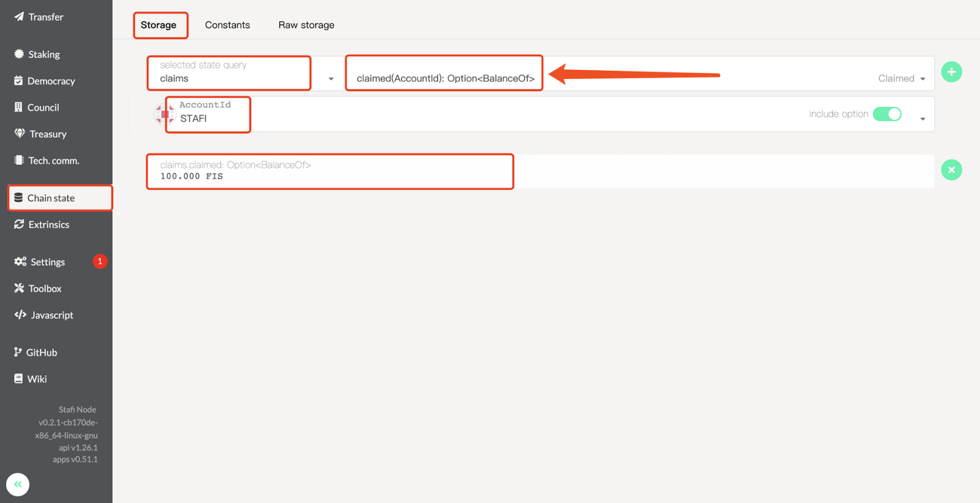Screen dimensions: 980x503
Task: Click the GitHub branch icon
Action: point(18,352)
